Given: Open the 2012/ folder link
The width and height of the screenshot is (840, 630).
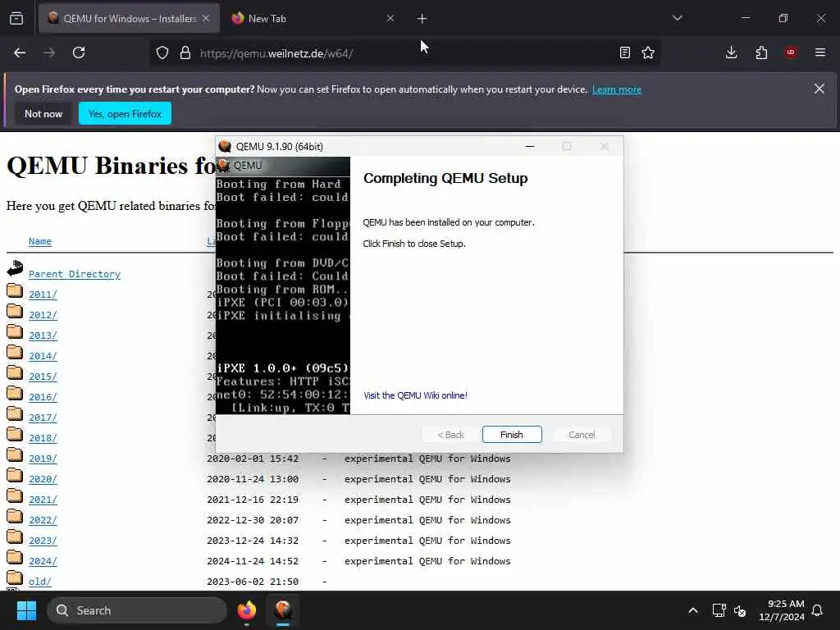Looking at the screenshot, I should (43, 315).
